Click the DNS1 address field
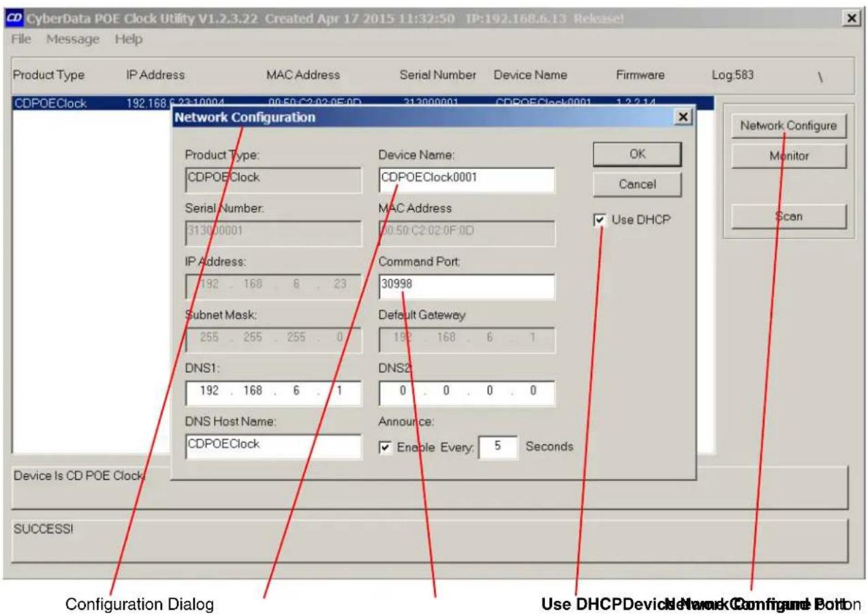Image resolution: width=868 pixels, height=616 pixels. pyautogui.click(x=273, y=393)
